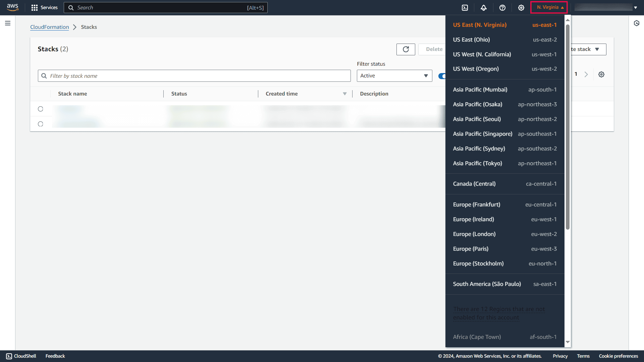Expand the Create stack dropdown arrow

click(x=598, y=49)
